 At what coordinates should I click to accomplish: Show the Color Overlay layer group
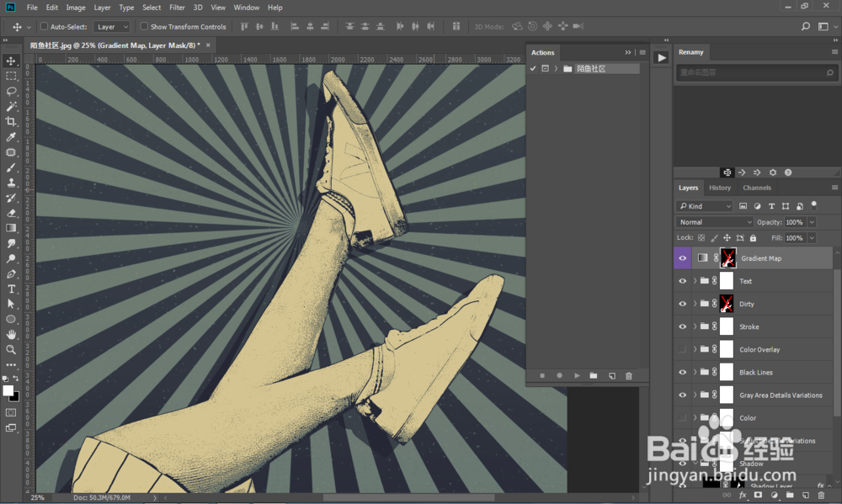683,349
